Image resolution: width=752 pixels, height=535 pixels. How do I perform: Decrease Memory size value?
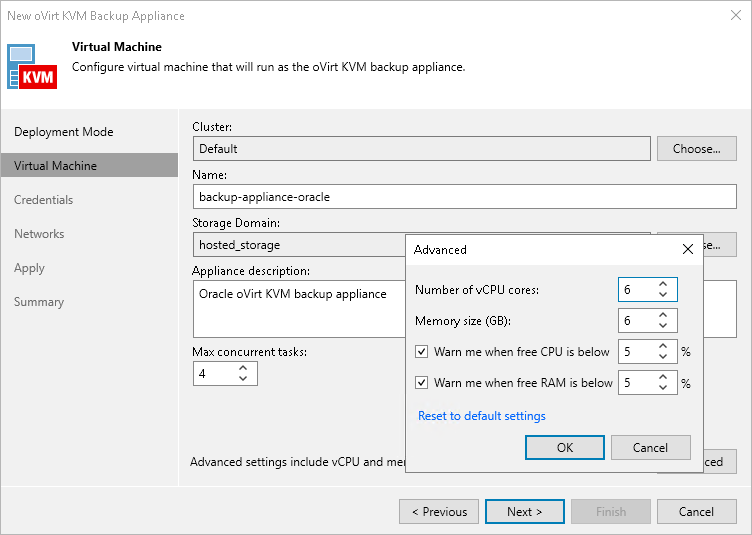point(663,326)
